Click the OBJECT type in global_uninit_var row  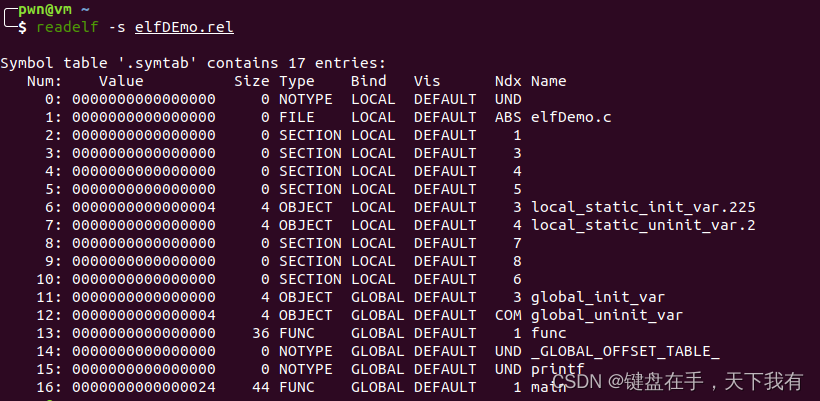click(305, 315)
